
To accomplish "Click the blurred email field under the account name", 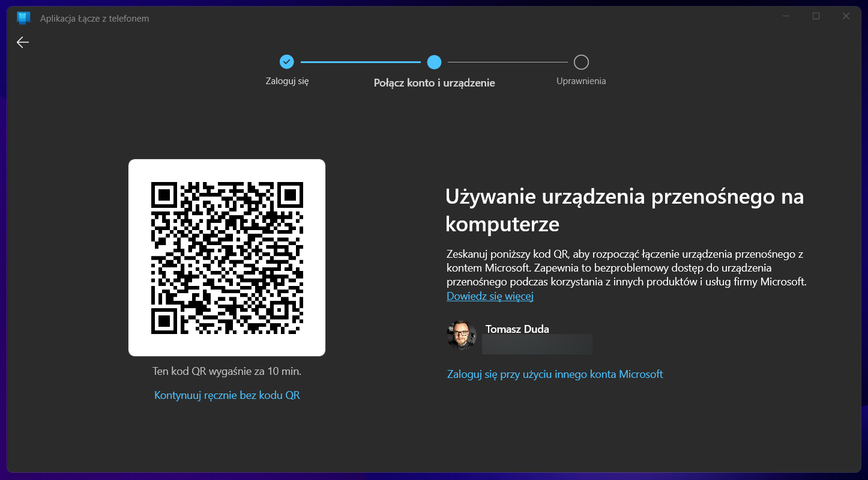I will click(x=536, y=344).
